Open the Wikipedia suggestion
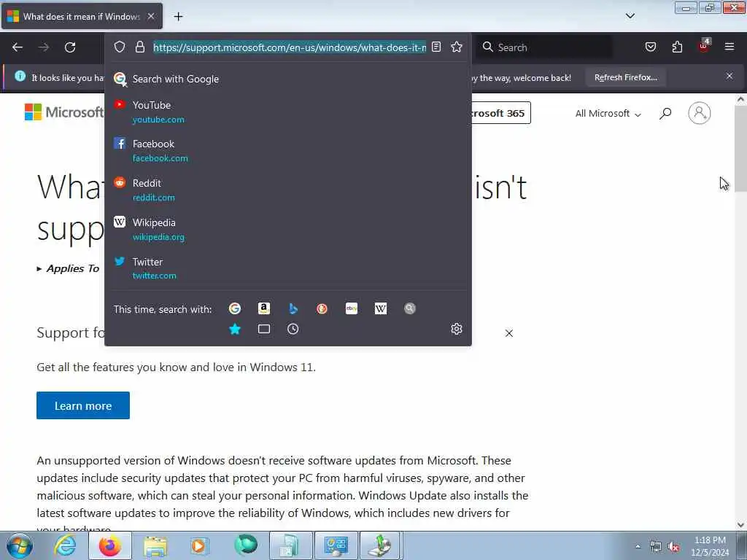This screenshot has width=747, height=560. 287,229
